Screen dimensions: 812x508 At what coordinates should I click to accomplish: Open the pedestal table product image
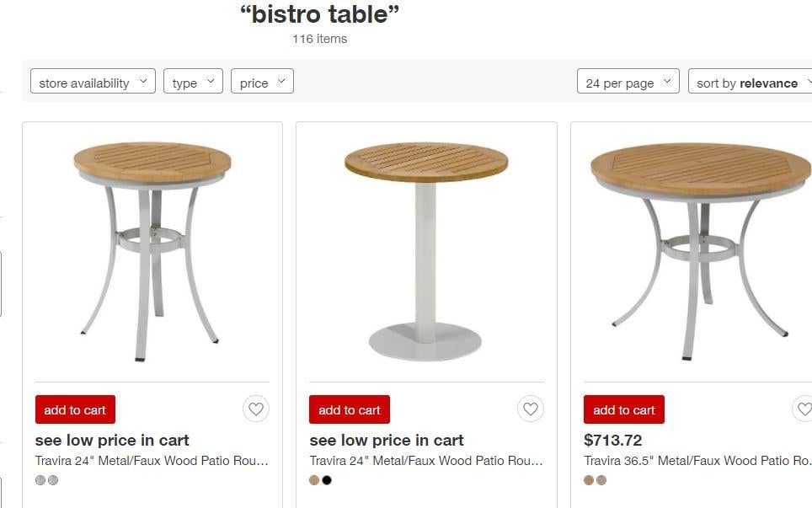(x=426, y=251)
